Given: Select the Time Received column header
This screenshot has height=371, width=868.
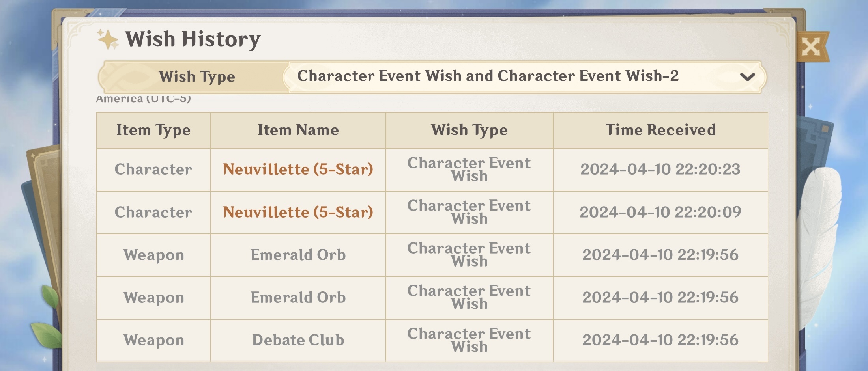Looking at the screenshot, I should click(x=660, y=130).
